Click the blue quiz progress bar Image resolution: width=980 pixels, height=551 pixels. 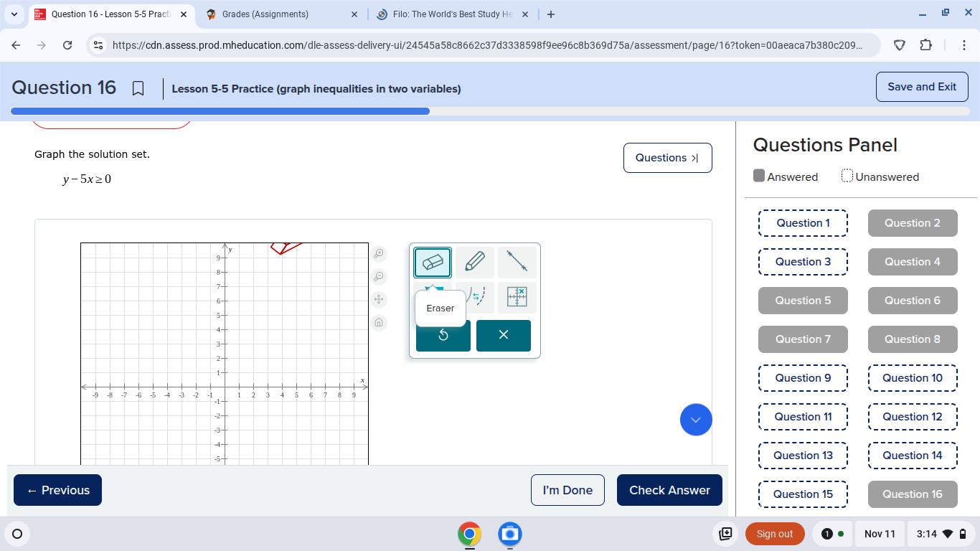tap(215, 110)
